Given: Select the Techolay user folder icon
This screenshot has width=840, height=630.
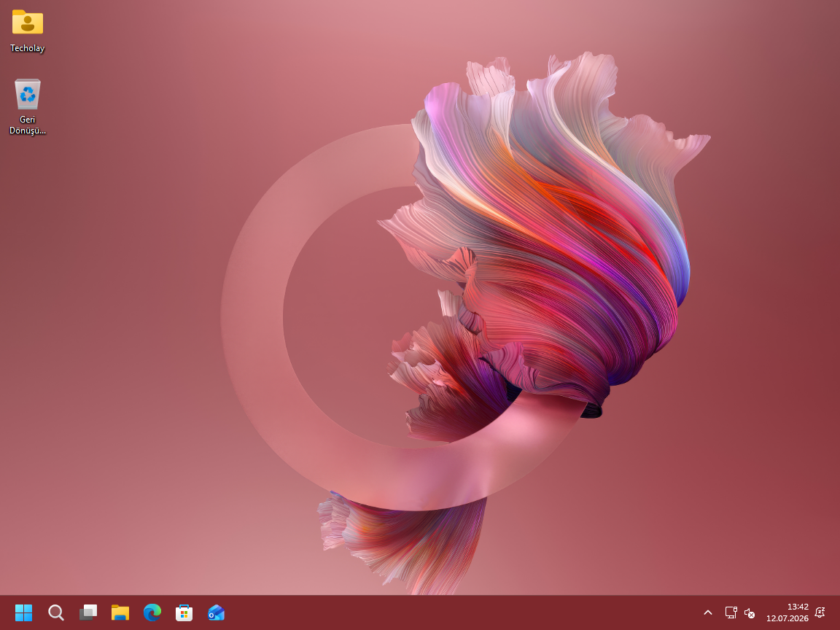Looking at the screenshot, I should point(27,23).
